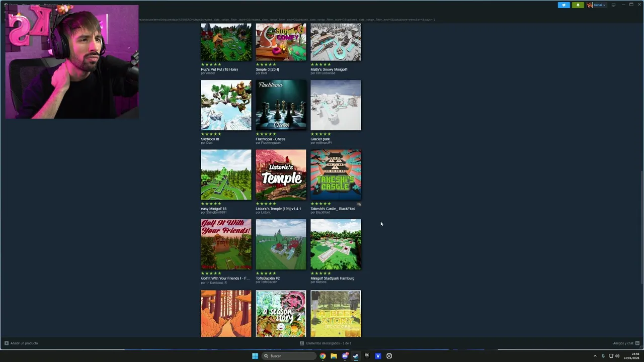Open the volume tray icon

pyautogui.click(x=617, y=356)
